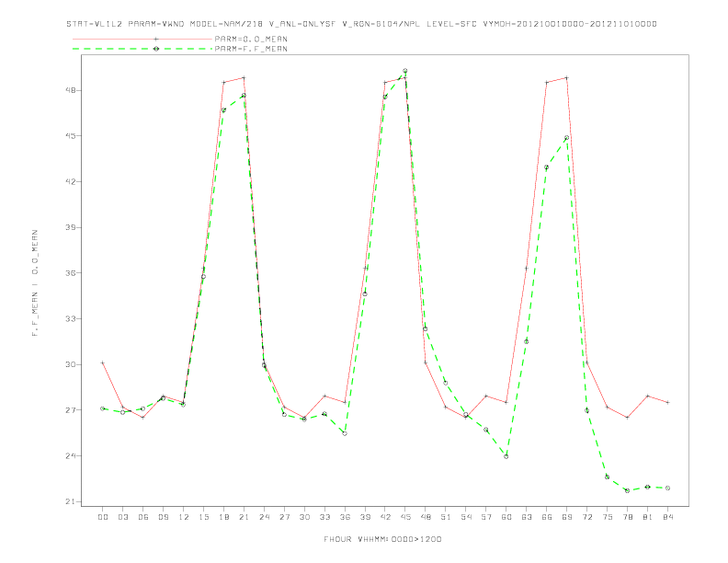The height and width of the screenshot is (563, 728).
Task: Click x-axis forecast hour label 63
Action: [527, 517]
